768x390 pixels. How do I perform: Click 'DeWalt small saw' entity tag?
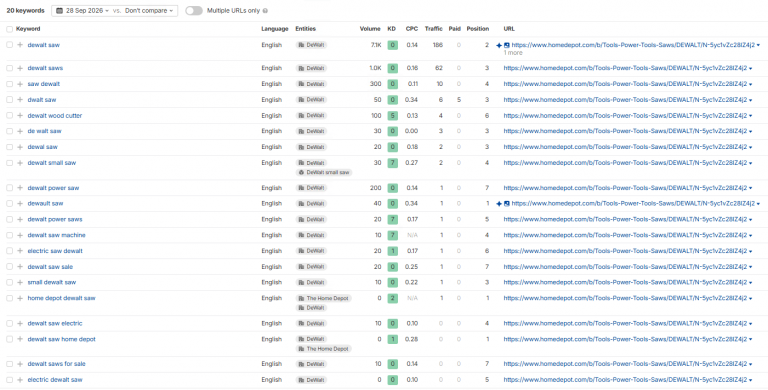(324, 172)
